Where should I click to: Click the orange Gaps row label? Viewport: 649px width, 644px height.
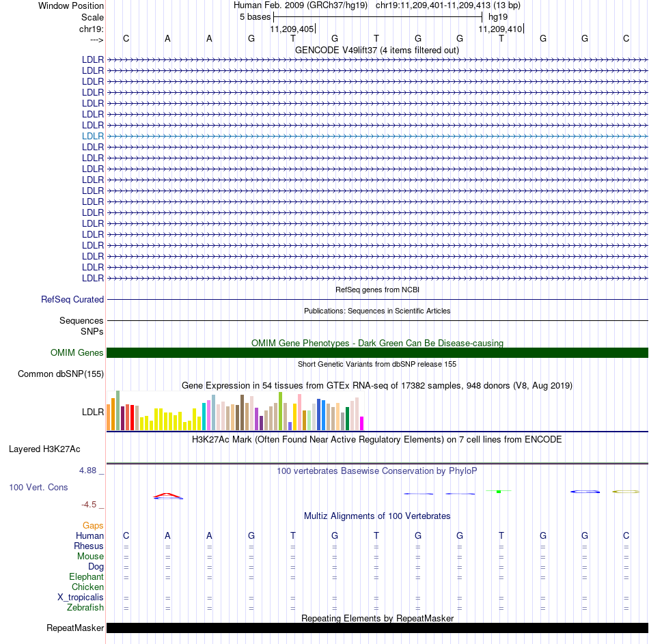pyautogui.click(x=93, y=525)
